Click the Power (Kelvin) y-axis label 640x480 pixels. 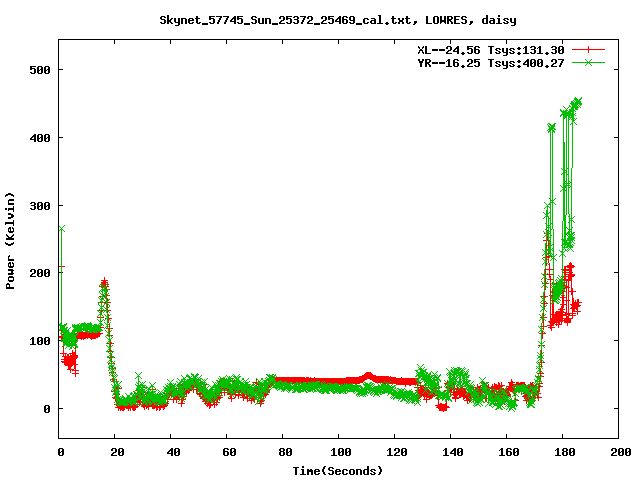pyautogui.click(x=11, y=240)
